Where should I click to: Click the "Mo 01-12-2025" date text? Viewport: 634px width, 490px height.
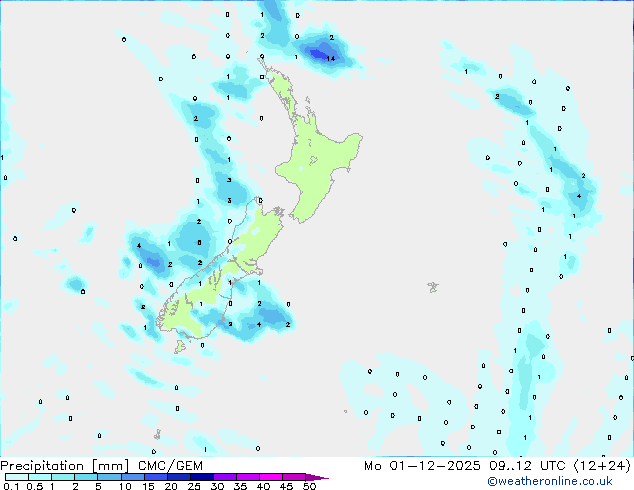[x=422, y=466]
